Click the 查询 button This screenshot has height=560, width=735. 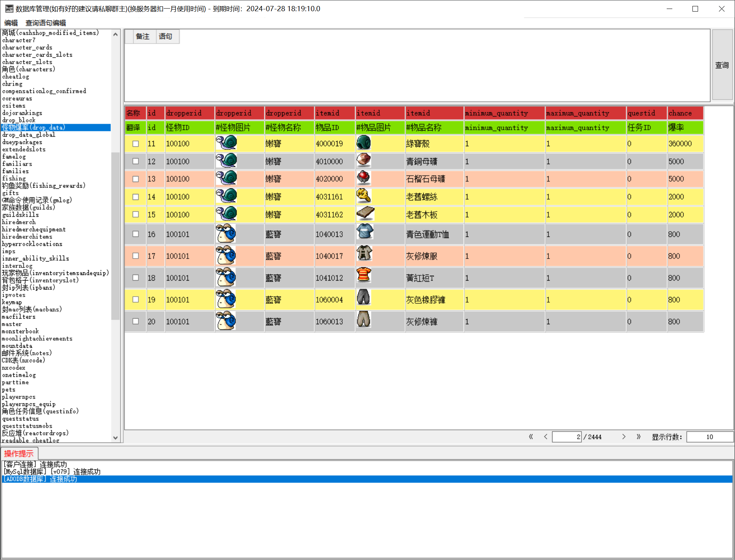point(722,65)
